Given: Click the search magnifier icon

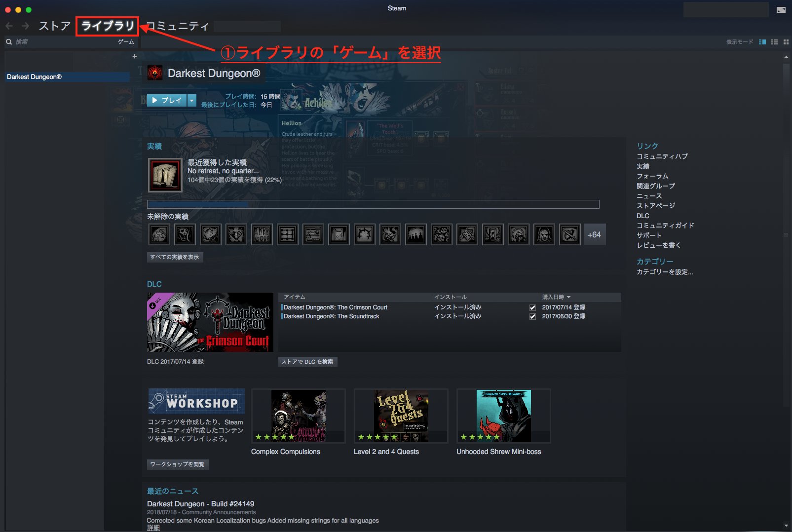Looking at the screenshot, I should [x=9, y=42].
